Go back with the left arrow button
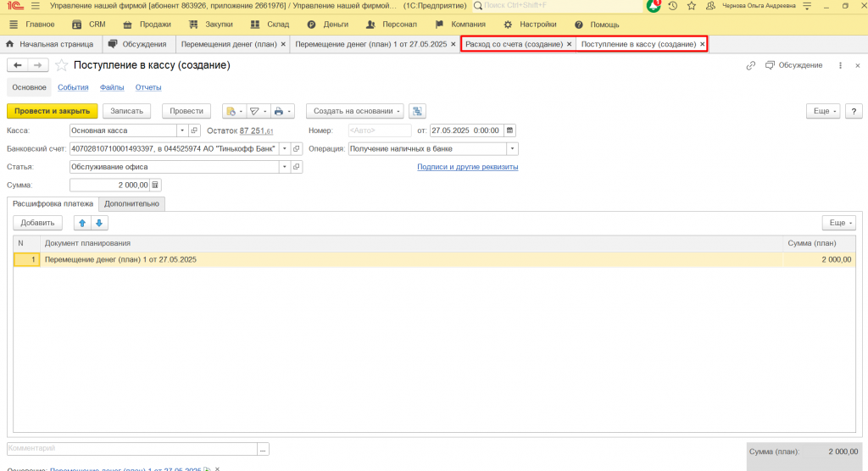 pyautogui.click(x=17, y=65)
